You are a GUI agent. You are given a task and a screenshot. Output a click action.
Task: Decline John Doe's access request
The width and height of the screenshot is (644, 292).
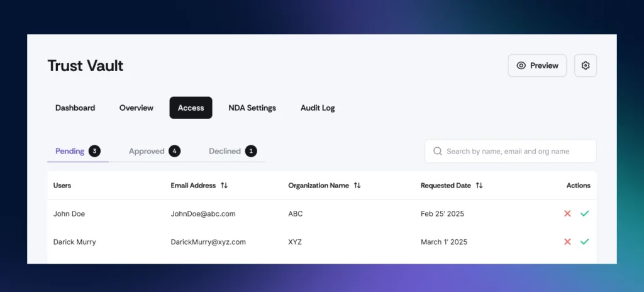point(567,213)
